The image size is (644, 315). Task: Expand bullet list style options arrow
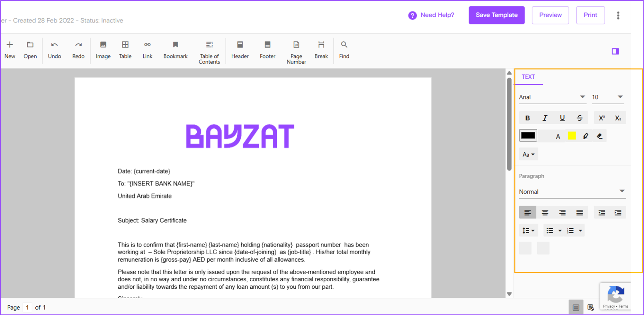pos(560,231)
